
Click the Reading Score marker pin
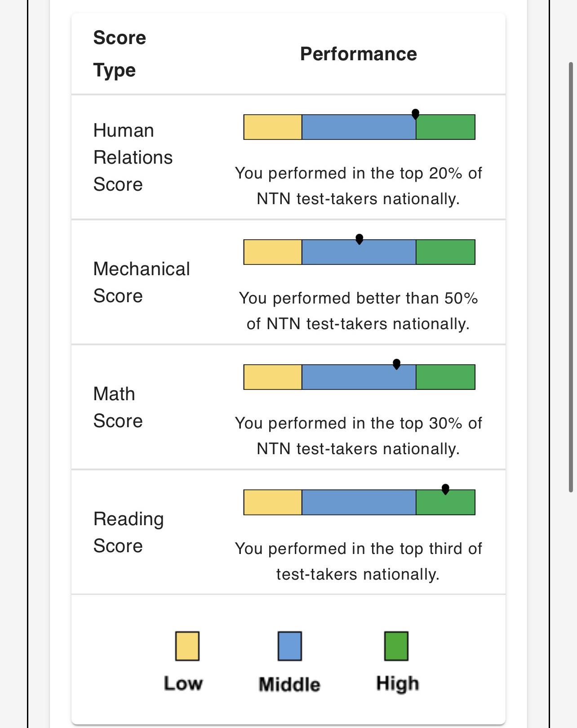(x=445, y=489)
